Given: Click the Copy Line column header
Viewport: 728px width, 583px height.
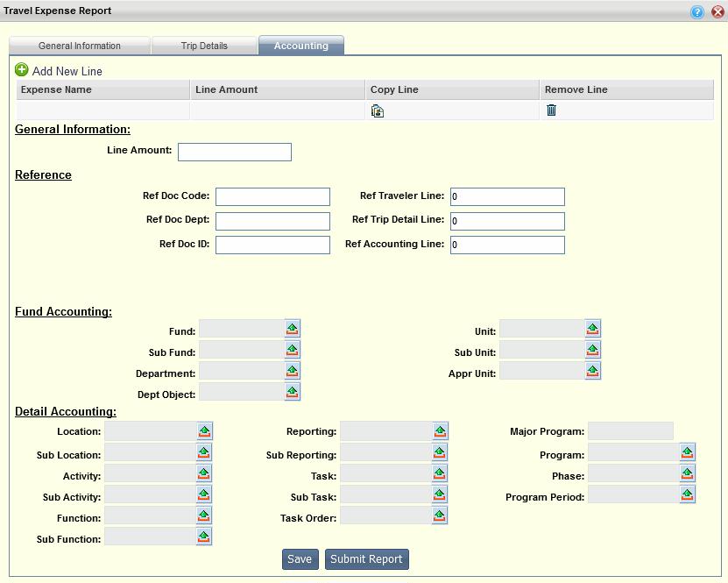Looking at the screenshot, I should tap(452, 89).
